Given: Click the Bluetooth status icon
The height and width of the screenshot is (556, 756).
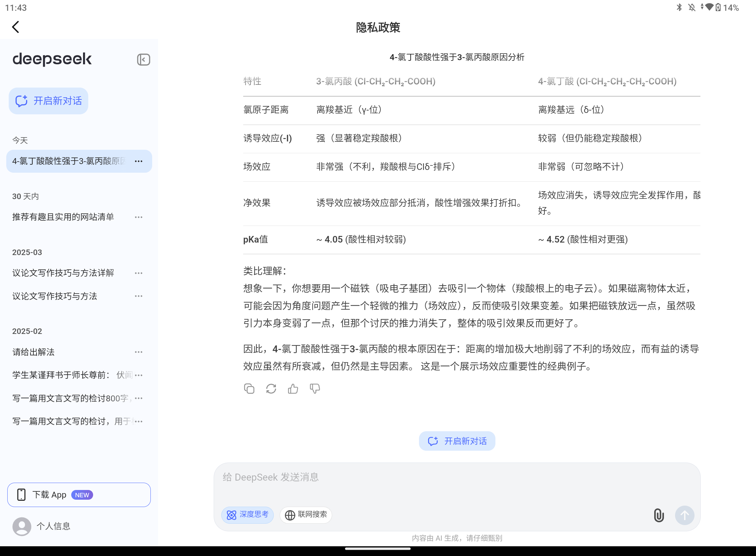Looking at the screenshot, I should click(x=679, y=7).
